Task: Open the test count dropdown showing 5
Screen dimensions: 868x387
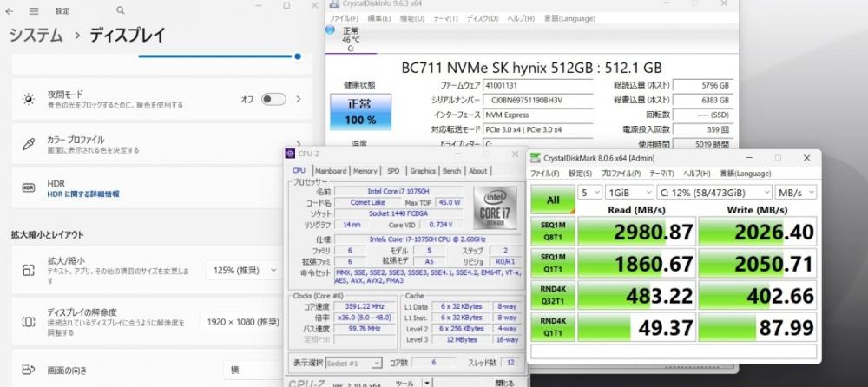Action: 590,192
